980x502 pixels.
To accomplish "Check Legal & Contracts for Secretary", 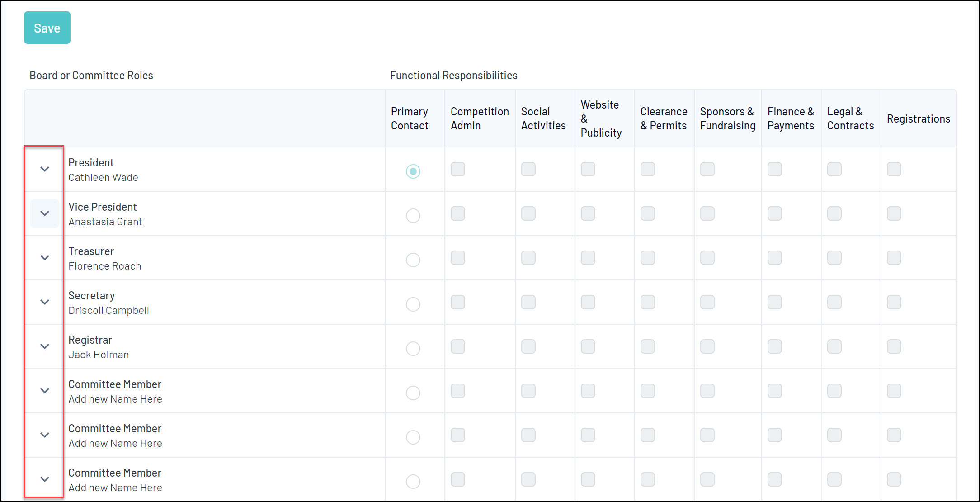I will [834, 303].
